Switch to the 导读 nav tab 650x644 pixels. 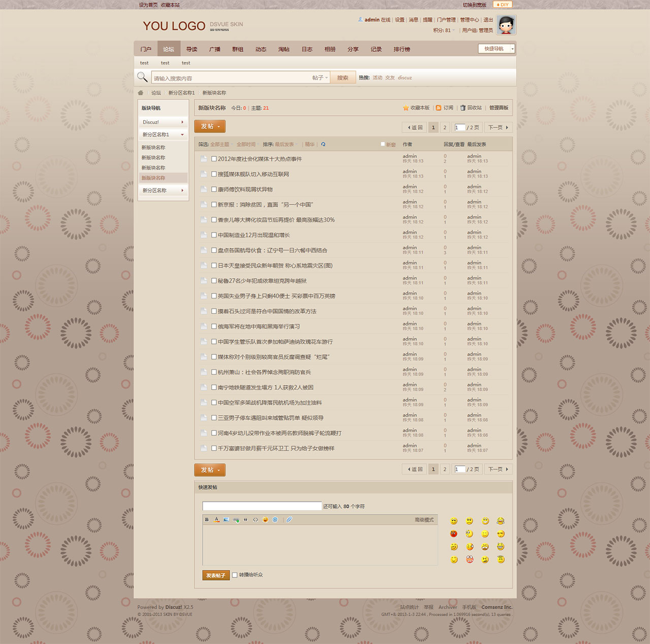point(191,49)
